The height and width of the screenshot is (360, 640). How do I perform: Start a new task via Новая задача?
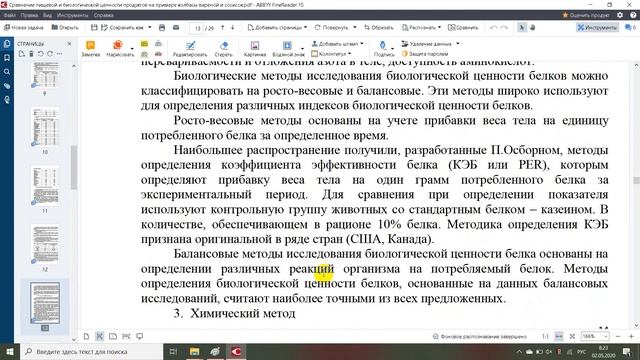point(23,27)
